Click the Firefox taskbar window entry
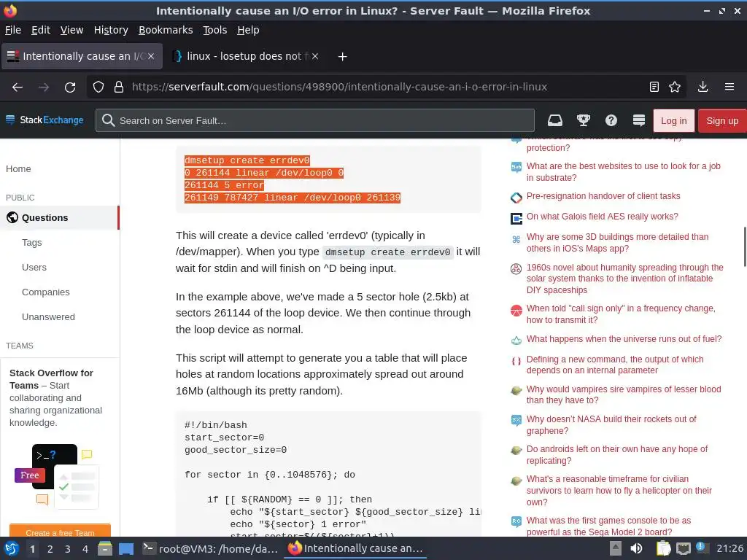Image resolution: width=747 pixels, height=560 pixels. click(x=355, y=548)
